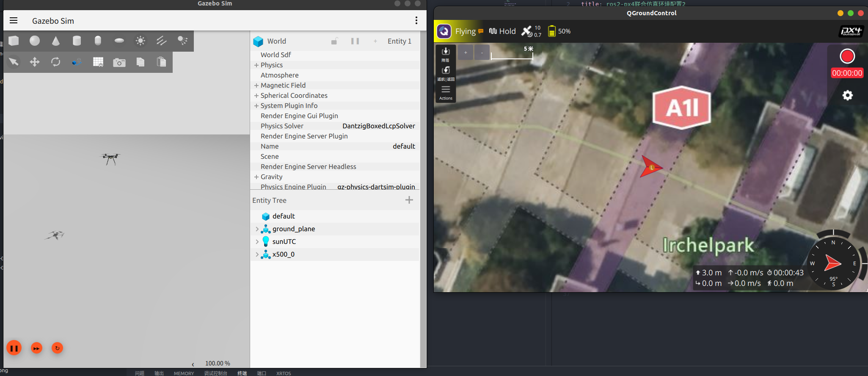Toggle the World inspector pause button
The height and width of the screenshot is (376, 868).
(355, 41)
